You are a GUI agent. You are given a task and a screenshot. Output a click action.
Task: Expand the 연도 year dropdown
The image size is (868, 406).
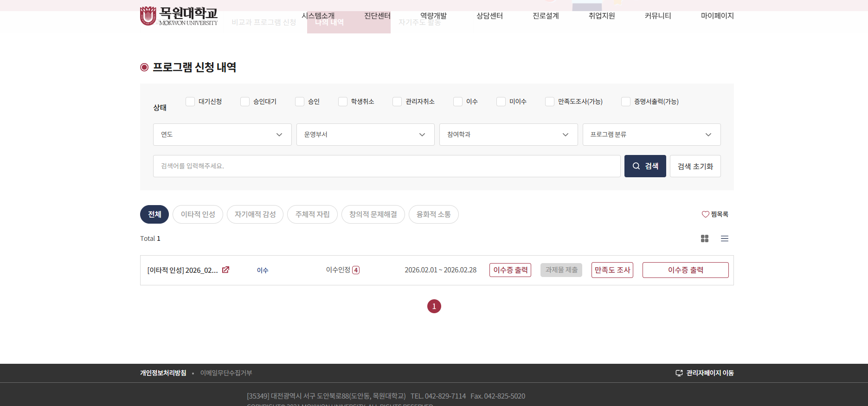pyautogui.click(x=222, y=135)
